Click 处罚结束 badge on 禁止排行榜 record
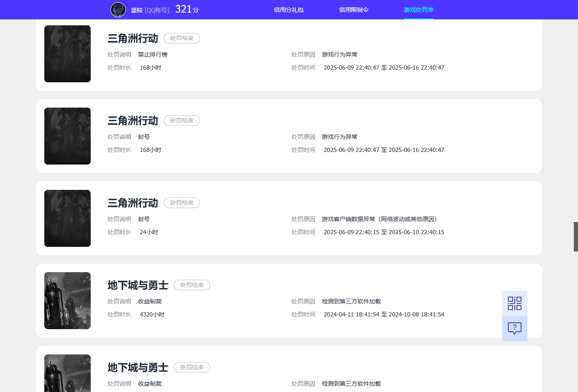 tap(182, 38)
